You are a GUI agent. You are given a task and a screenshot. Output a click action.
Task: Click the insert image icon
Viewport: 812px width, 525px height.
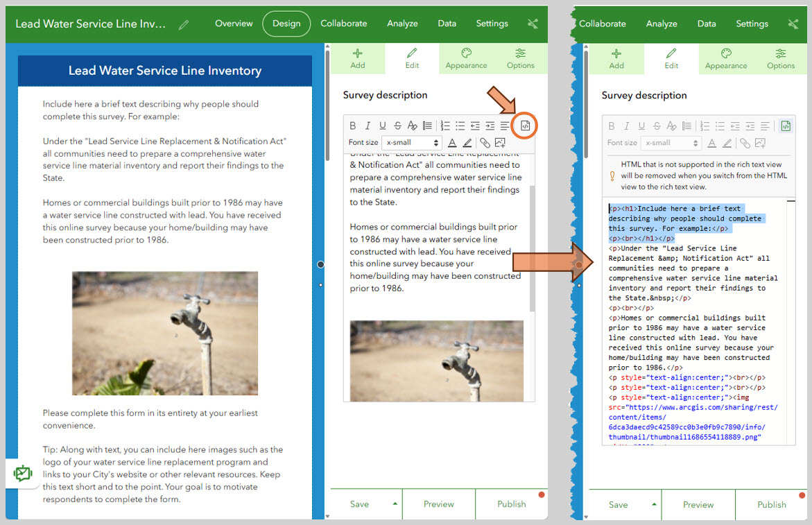pyautogui.click(x=501, y=143)
